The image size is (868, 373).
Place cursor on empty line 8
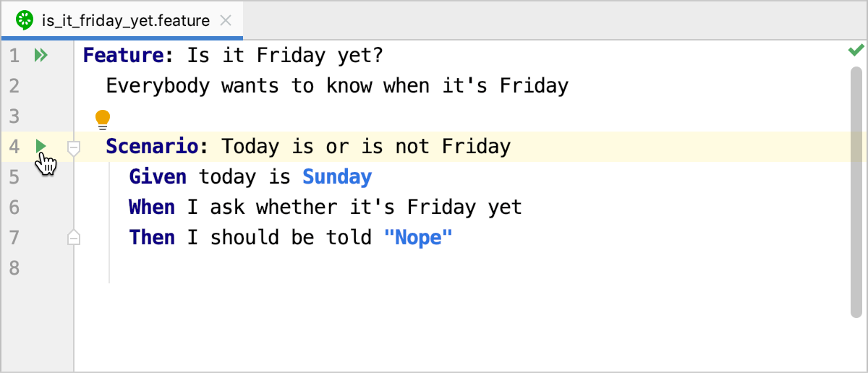(289, 268)
